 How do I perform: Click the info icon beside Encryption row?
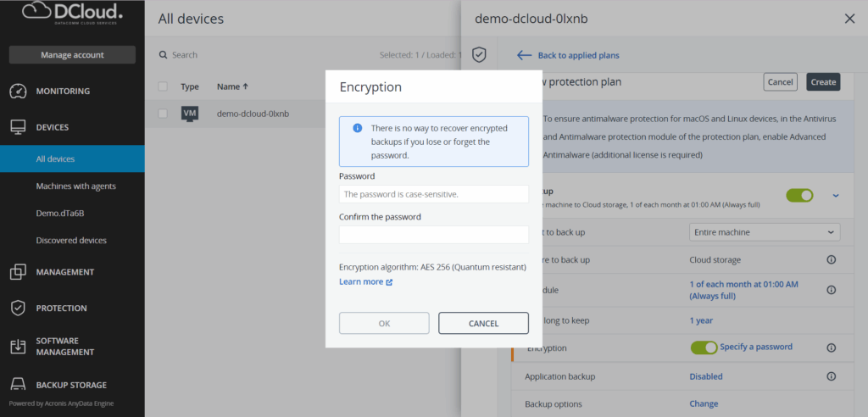[832, 347]
